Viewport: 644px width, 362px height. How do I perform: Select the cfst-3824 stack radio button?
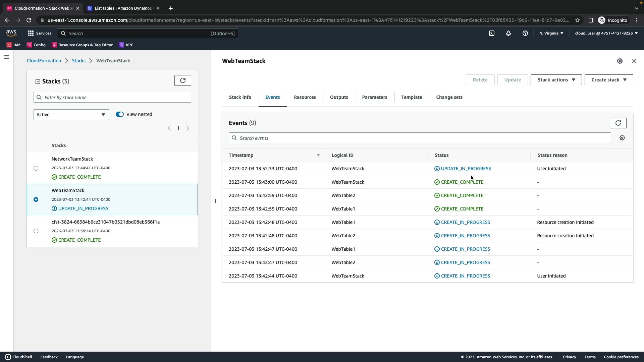click(x=36, y=231)
